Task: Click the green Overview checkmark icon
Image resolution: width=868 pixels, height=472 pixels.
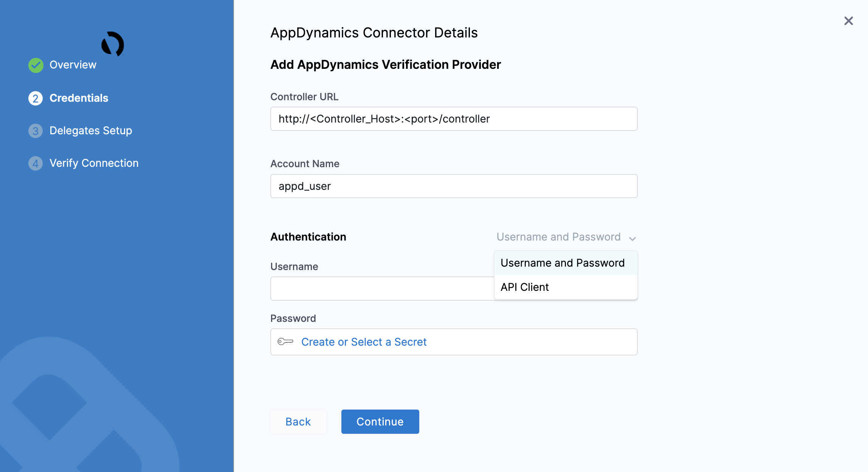Action: pos(36,65)
